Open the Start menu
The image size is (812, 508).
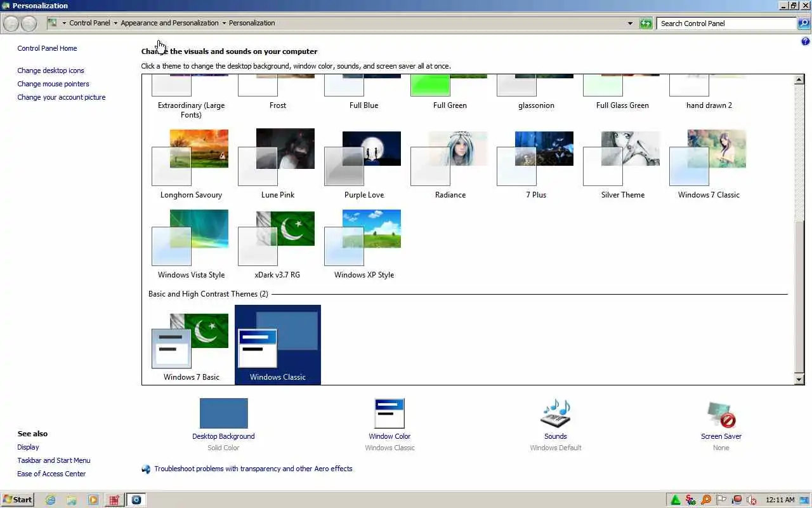17,500
